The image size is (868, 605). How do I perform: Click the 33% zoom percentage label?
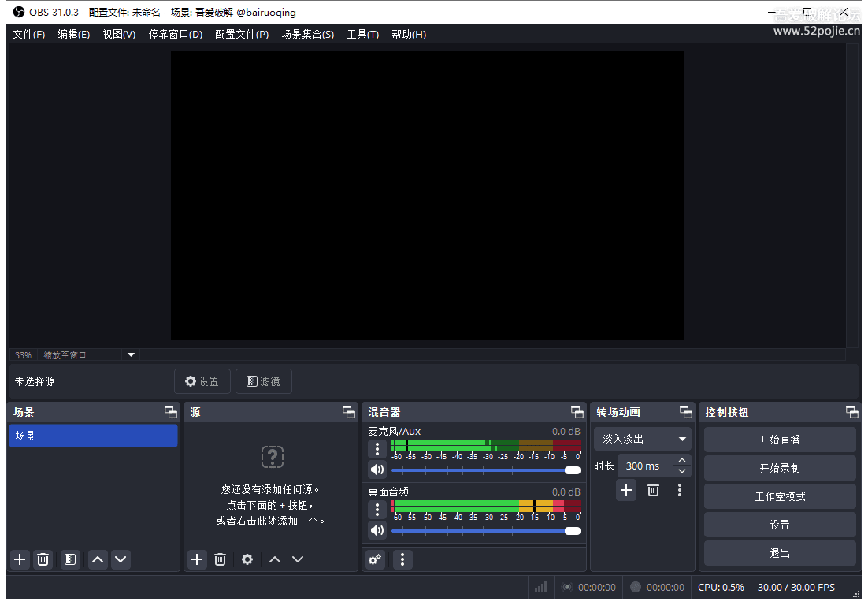pyautogui.click(x=23, y=354)
